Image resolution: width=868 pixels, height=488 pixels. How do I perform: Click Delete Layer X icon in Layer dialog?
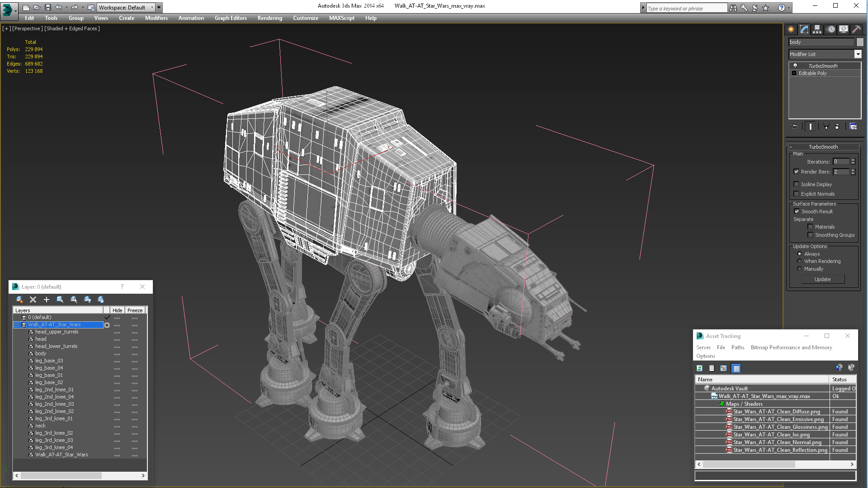[x=33, y=300]
